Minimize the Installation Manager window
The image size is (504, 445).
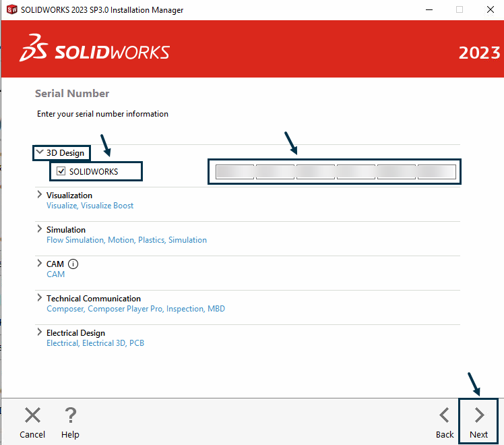pos(429,9)
